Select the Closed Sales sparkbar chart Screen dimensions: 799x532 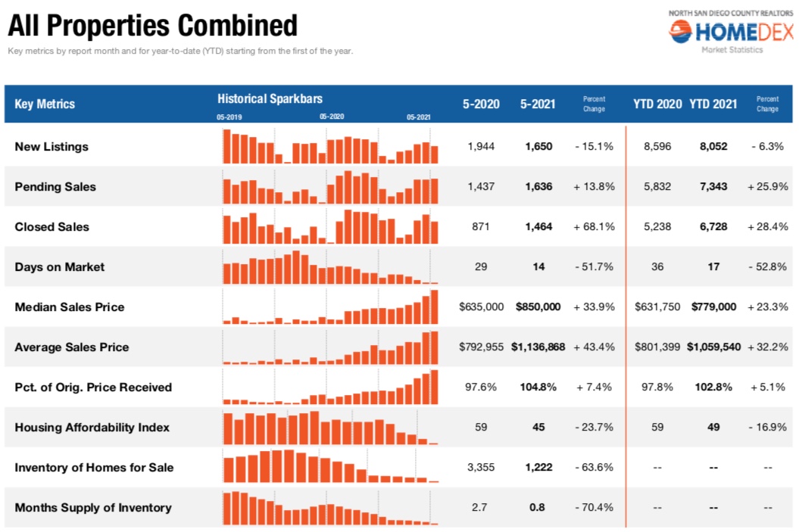pos(330,226)
